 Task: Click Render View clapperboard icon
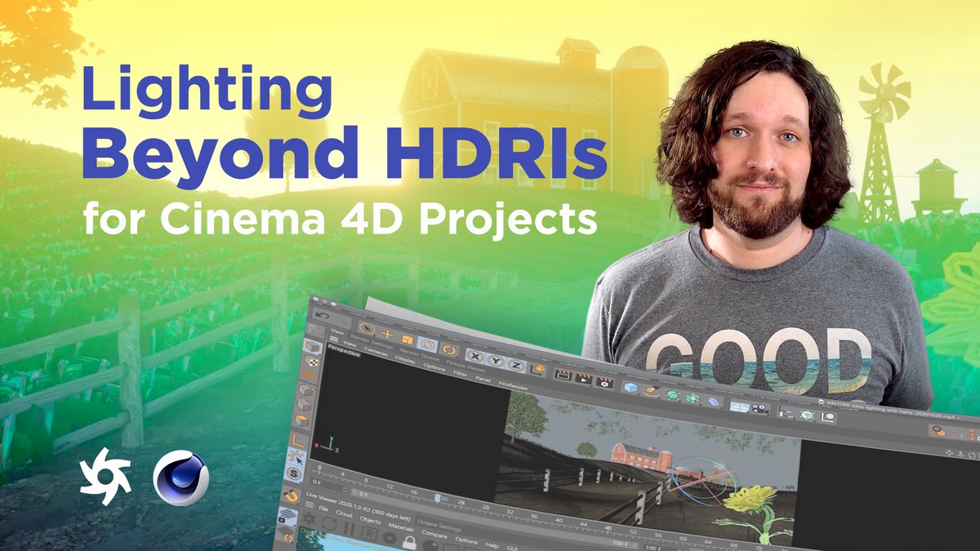pyautogui.click(x=563, y=375)
